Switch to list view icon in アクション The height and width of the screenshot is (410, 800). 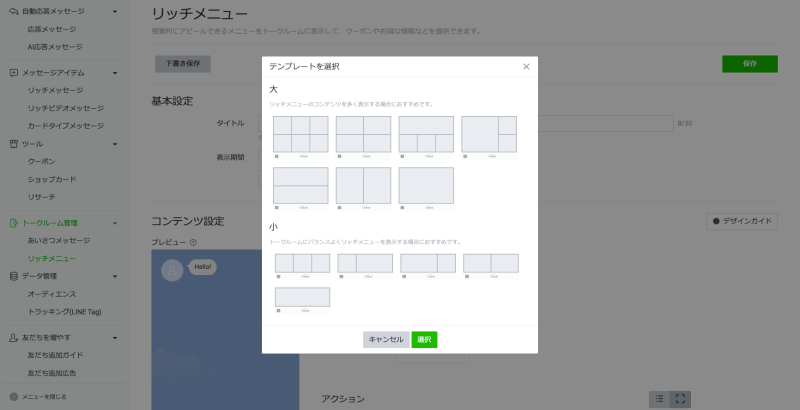659,399
